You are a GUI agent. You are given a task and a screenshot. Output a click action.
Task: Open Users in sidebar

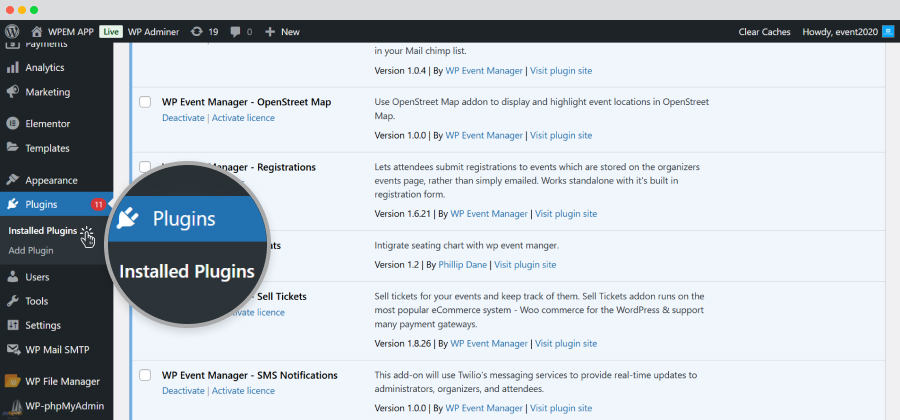37,277
